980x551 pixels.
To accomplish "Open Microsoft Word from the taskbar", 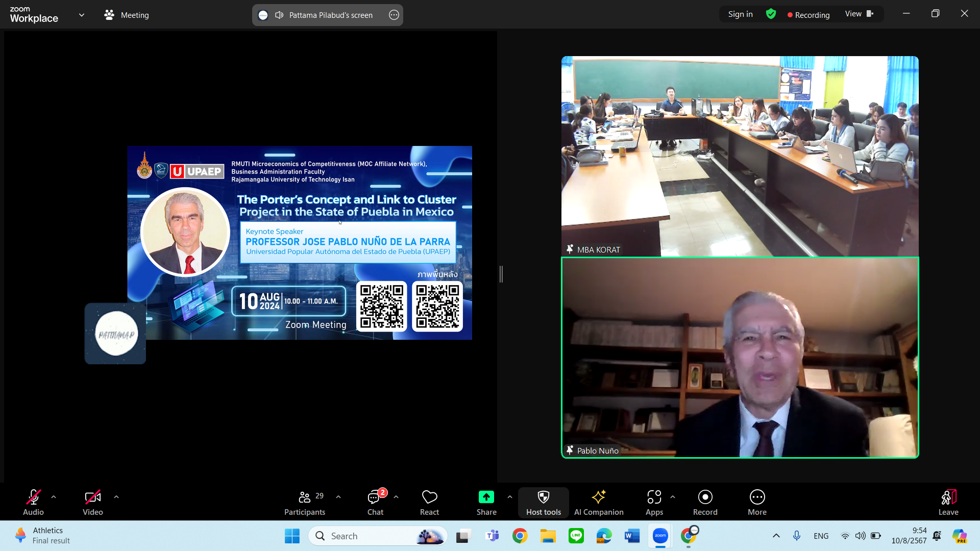I will [x=632, y=536].
